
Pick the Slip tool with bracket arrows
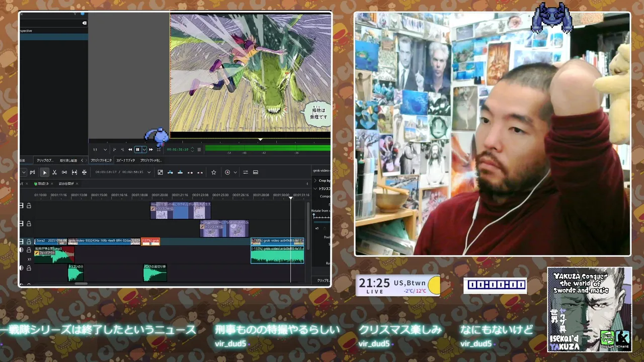(x=74, y=172)
